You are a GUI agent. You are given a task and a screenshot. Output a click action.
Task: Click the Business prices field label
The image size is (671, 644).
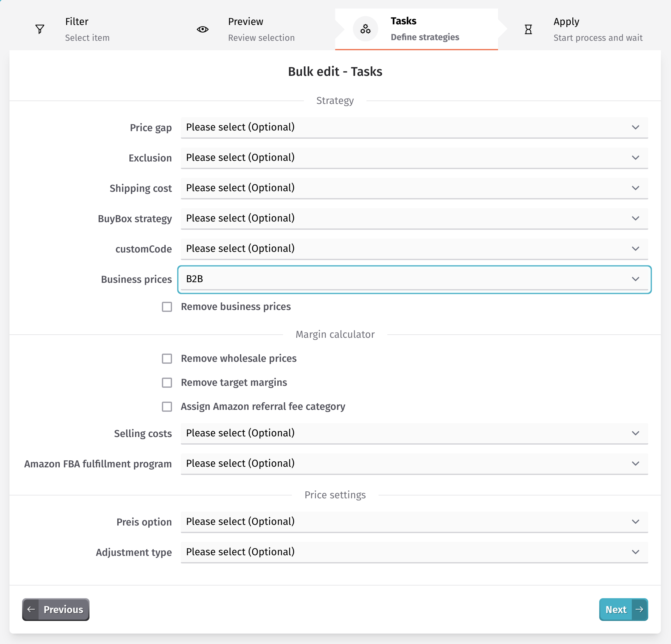point(136,279)
